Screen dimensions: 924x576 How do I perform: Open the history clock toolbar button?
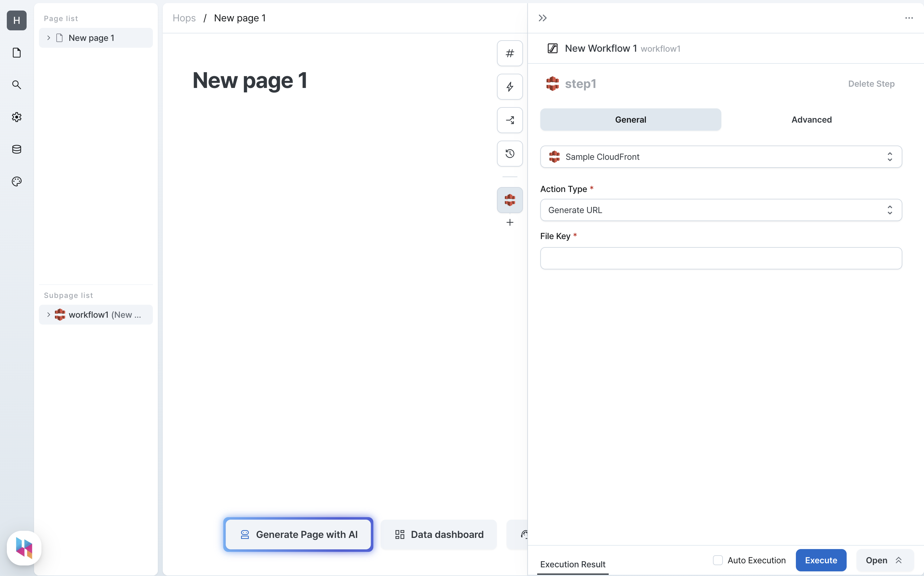pyautogui.click(x=510, y=154)
